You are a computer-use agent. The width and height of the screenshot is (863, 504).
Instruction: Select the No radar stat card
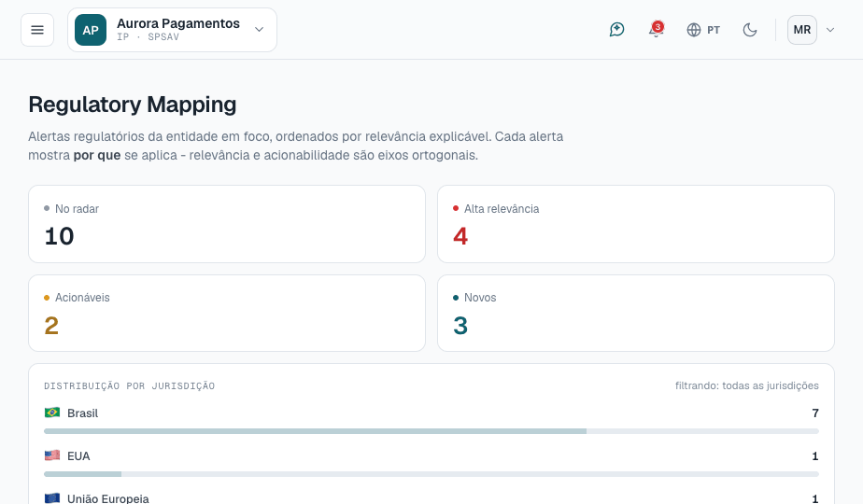pos(227,224)
